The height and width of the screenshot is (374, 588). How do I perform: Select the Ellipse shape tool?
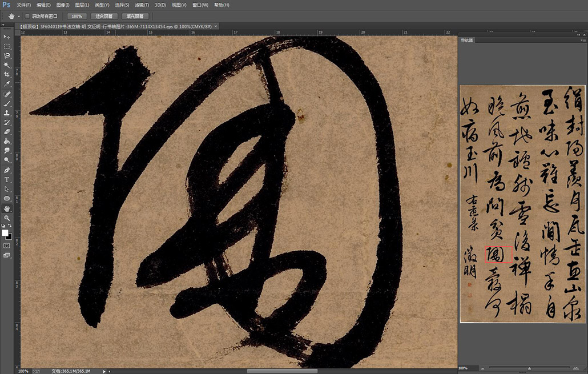point(7,199)
